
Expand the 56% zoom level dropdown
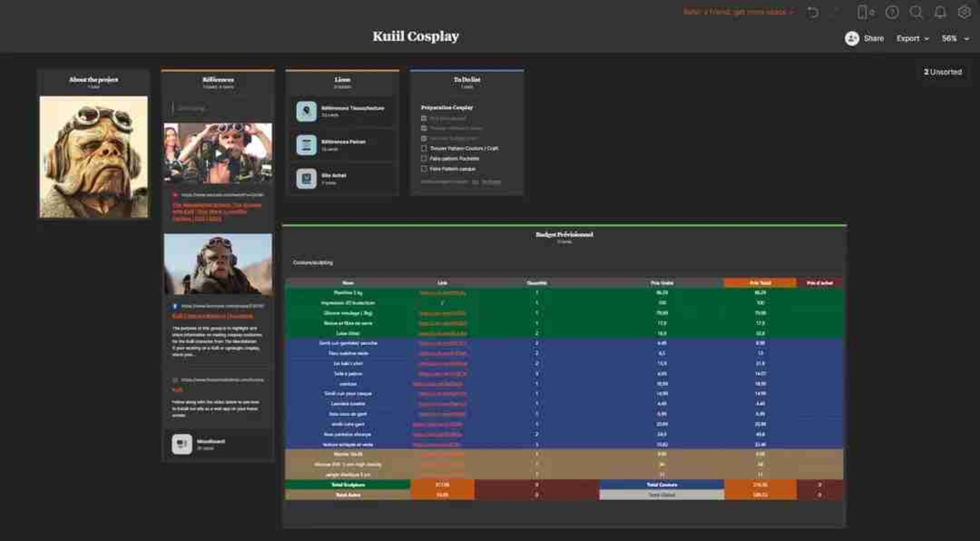[955, 38]
